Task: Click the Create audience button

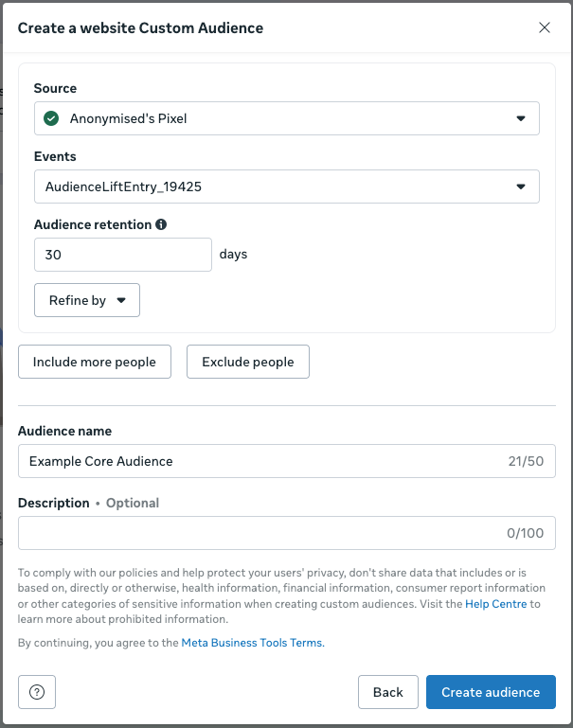Action: pos(491,692)
